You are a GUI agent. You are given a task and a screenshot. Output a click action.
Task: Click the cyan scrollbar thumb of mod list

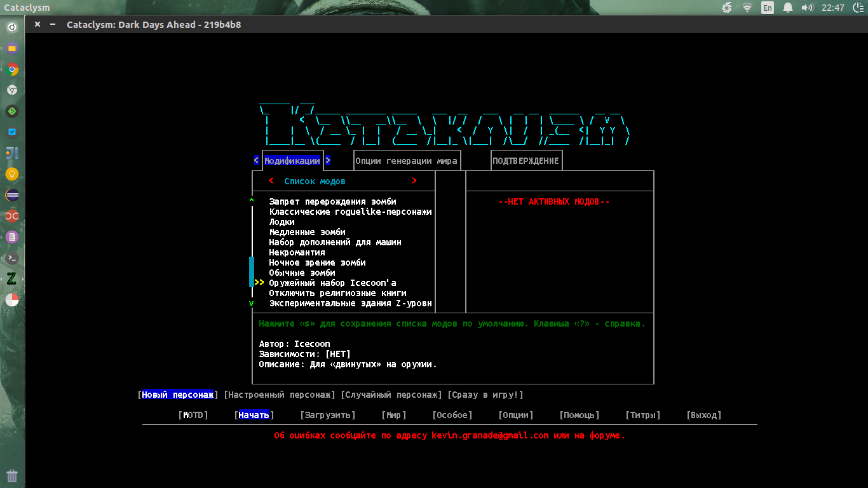click(252, 272)
